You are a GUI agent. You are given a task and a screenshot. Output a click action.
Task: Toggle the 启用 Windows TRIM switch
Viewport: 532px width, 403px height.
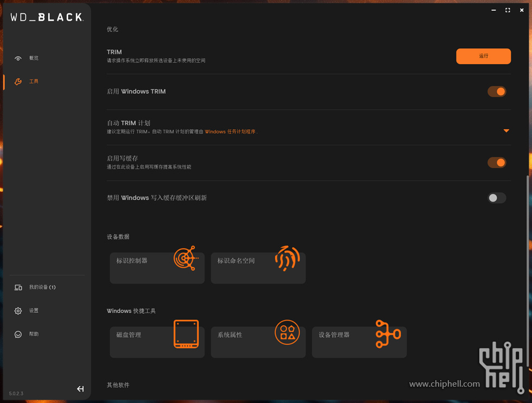(497, 91)
